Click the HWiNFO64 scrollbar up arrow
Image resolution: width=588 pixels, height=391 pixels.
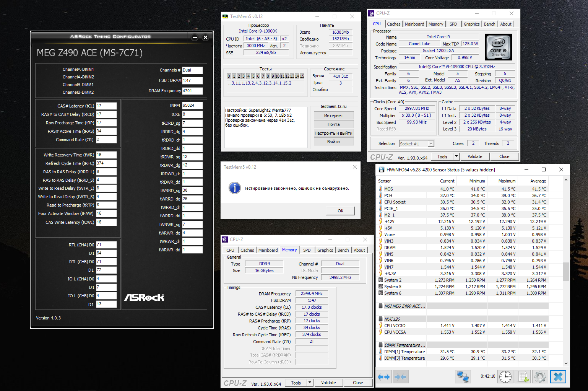[566, 180]
